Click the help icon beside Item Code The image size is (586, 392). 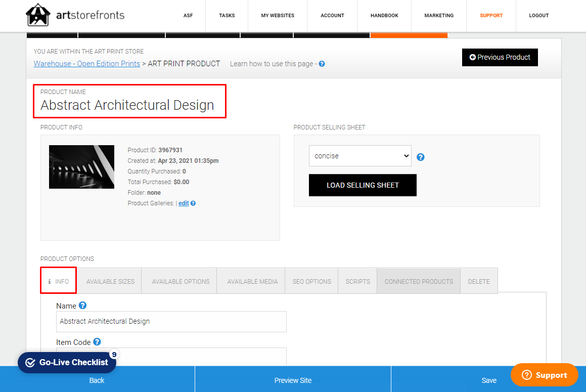[97, 342]
